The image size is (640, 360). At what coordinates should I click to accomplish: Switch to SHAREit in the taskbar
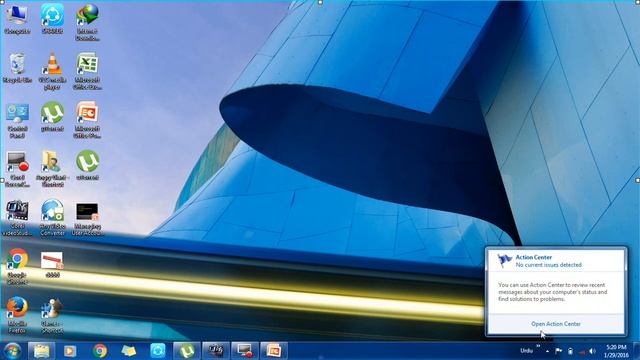tap(158, 351)
